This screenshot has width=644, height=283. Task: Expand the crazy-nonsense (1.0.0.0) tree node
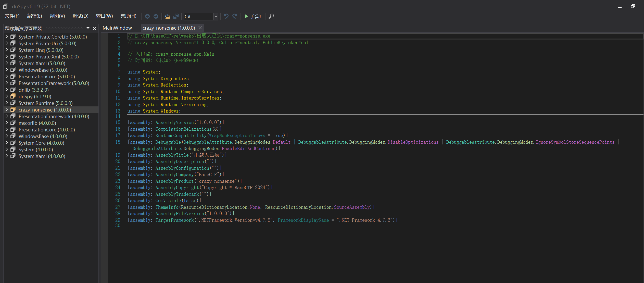(x=7, y=110)
